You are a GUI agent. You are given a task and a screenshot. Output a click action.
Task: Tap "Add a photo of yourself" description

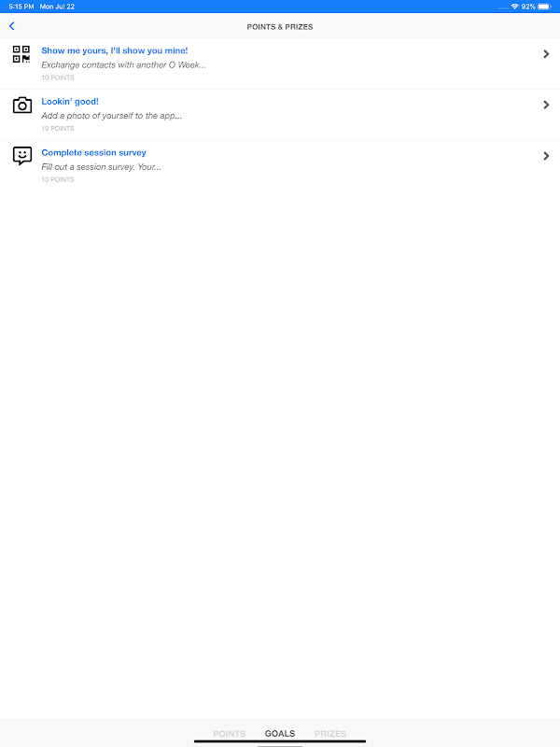pyautogui.click(x=111, y=115)
